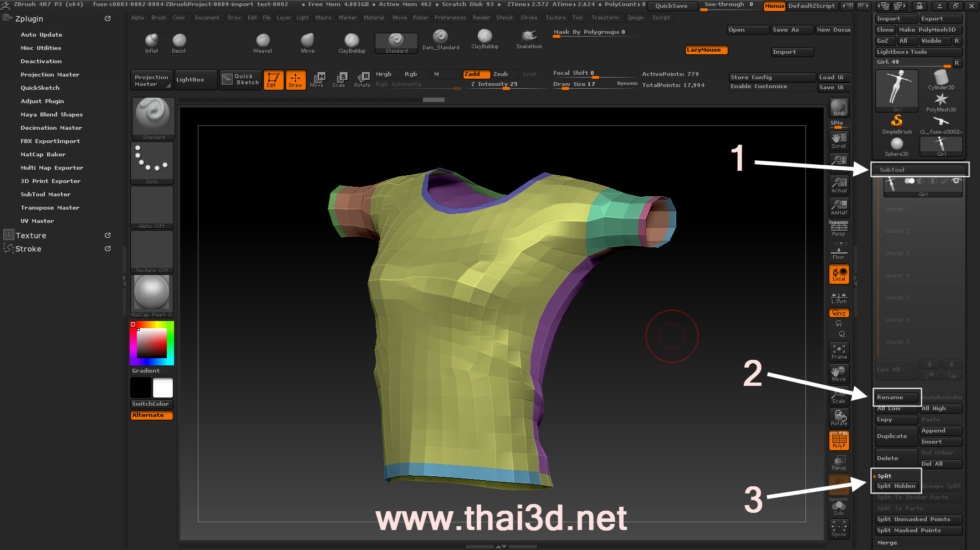The image size is (980, 550).
Task: Expand the Texture palette section
Action: (31, 236)
